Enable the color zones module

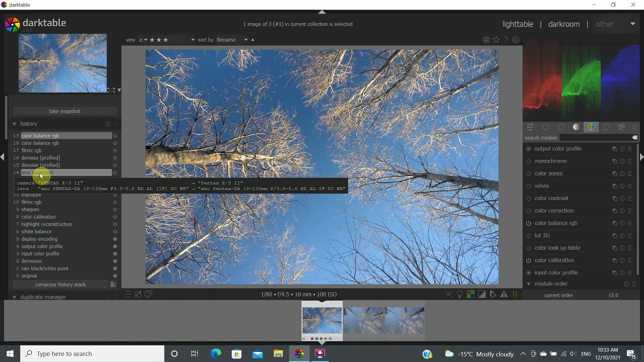point(528,173)
